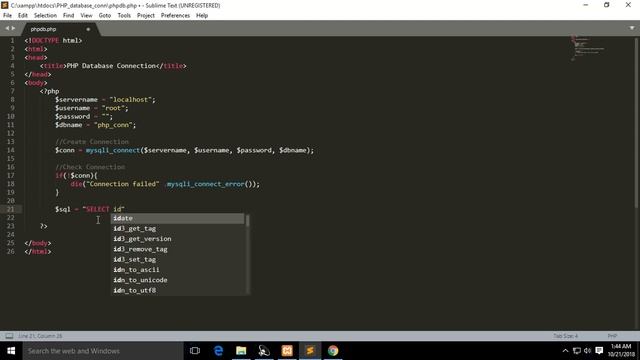Choose idate from autocomplete list
The height and width of the screenshot is (360, 640).
[178, 218]
